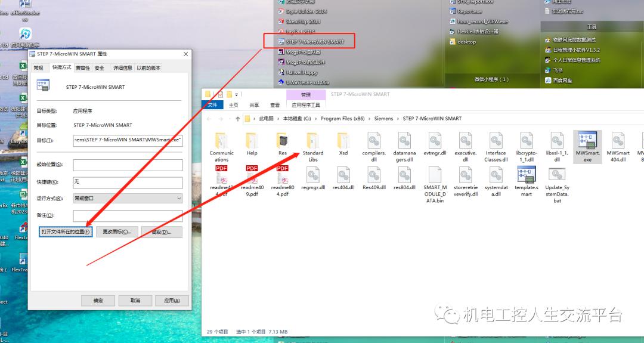The height and width of the screenshot is (343, 644).
Task: Select res804.dll file
Action: click(404, 178)
